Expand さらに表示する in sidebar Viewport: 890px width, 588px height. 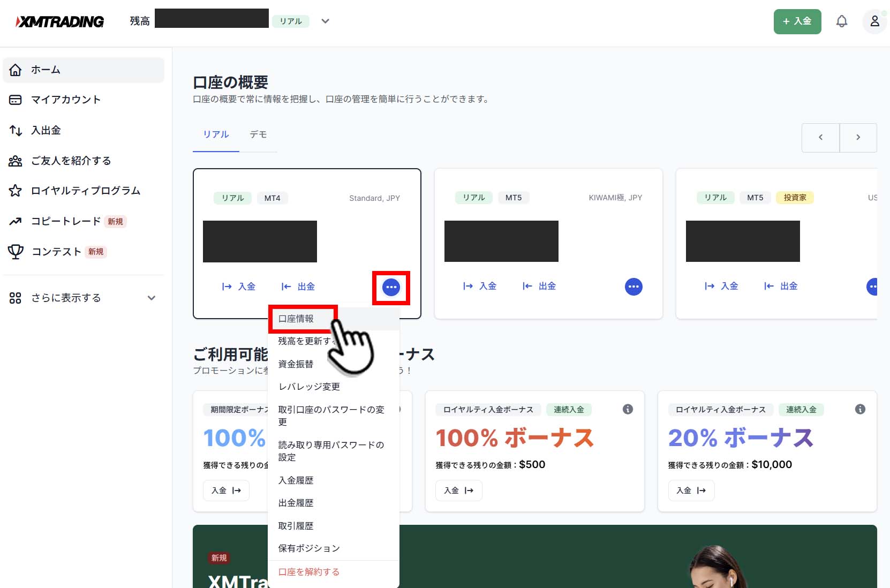[x=84, y=298]
